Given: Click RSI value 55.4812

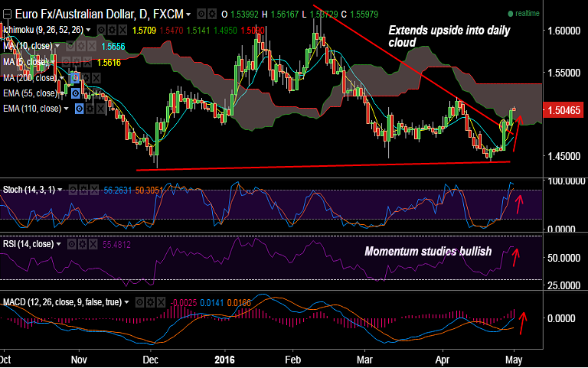Looking at the screenshot, I should 116,245.
